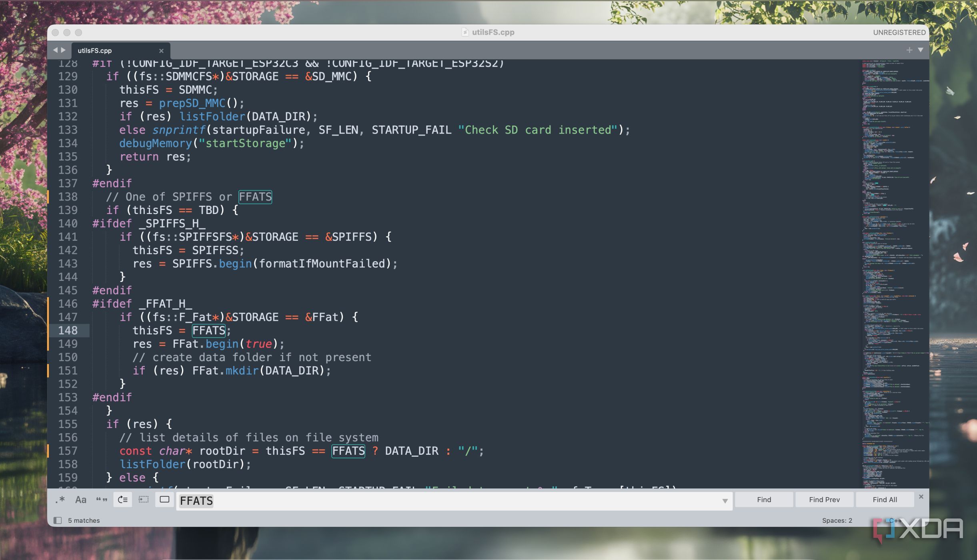Click the "Check SD card inserted" string
Screen dimensions: 977x560
[x=538, y=130]
